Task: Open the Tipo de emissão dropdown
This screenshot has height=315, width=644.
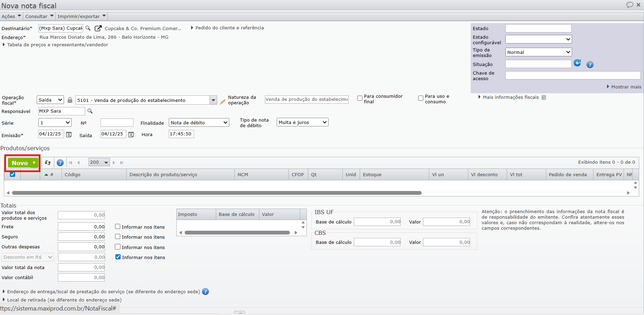Action: point(539,52)
